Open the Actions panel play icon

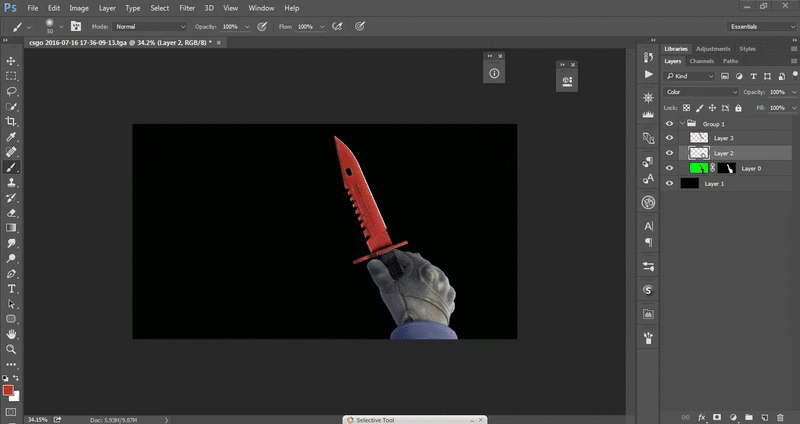coord(648,74)
